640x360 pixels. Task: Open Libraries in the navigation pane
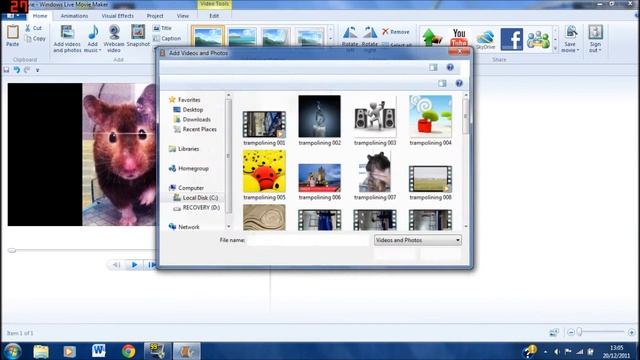click(x=189, y=149)
